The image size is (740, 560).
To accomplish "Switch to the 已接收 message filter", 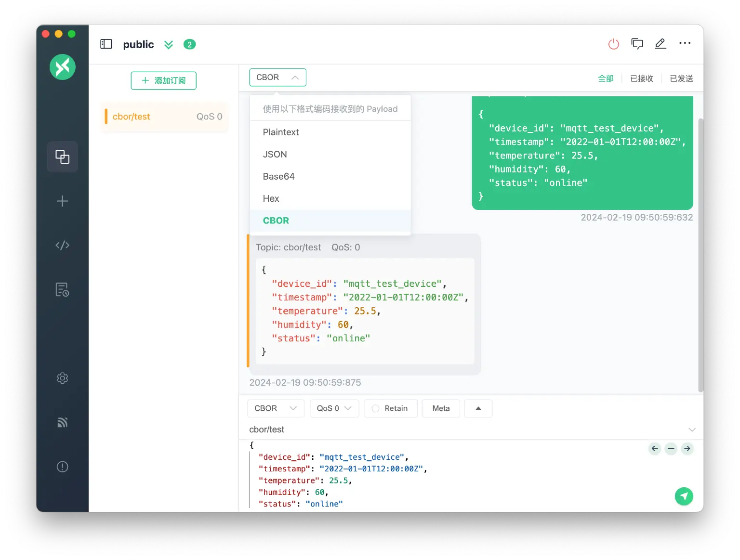I will pyautogui.click(x=641, y=78).
